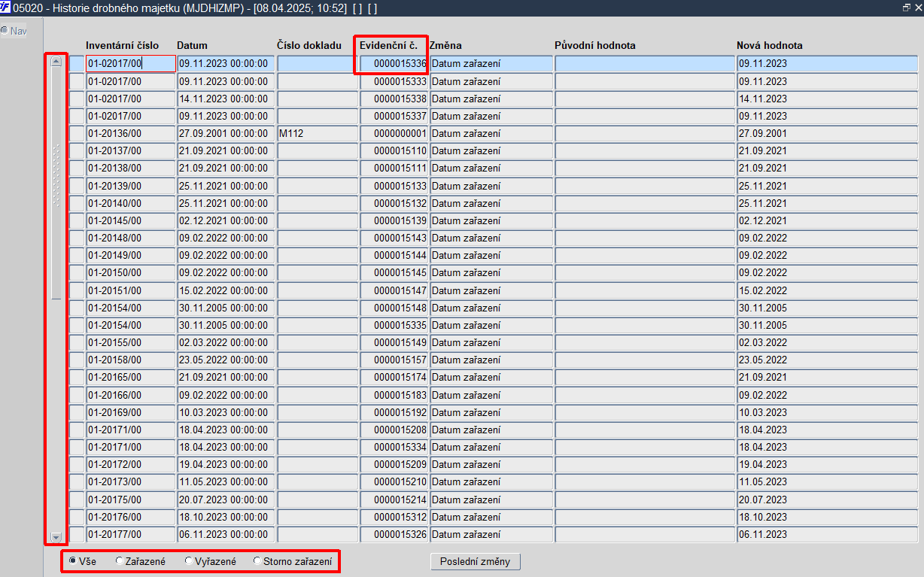The image size is (924, 577).
Task: Click the vertical scrollbar thumb
Action: 56,183
